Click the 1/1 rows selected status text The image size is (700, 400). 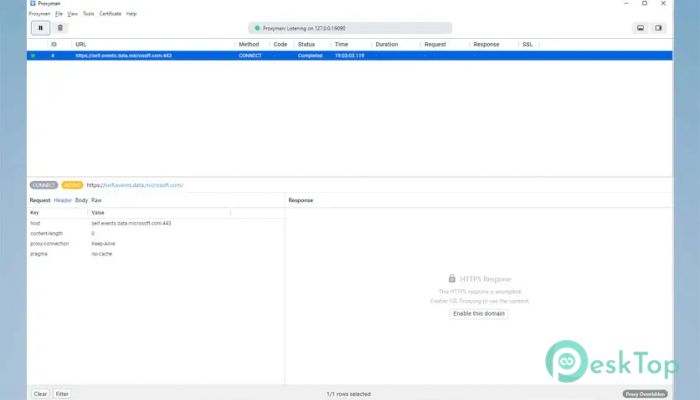coord(349,394)
